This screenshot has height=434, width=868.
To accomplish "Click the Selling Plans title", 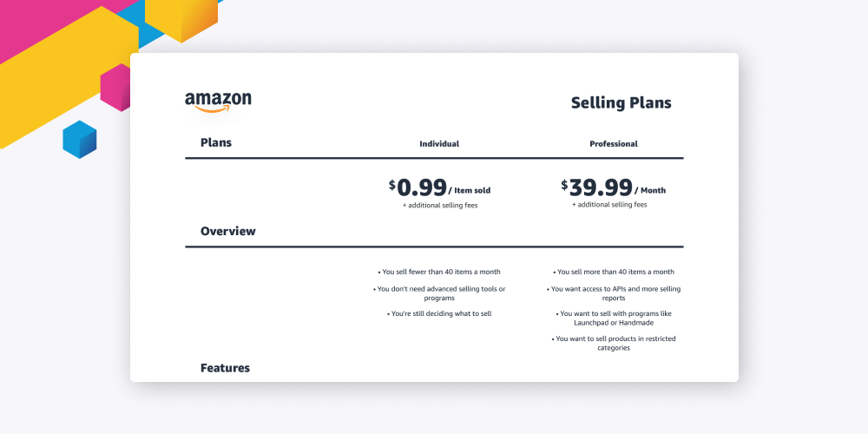I will click(x=621, y=103).
